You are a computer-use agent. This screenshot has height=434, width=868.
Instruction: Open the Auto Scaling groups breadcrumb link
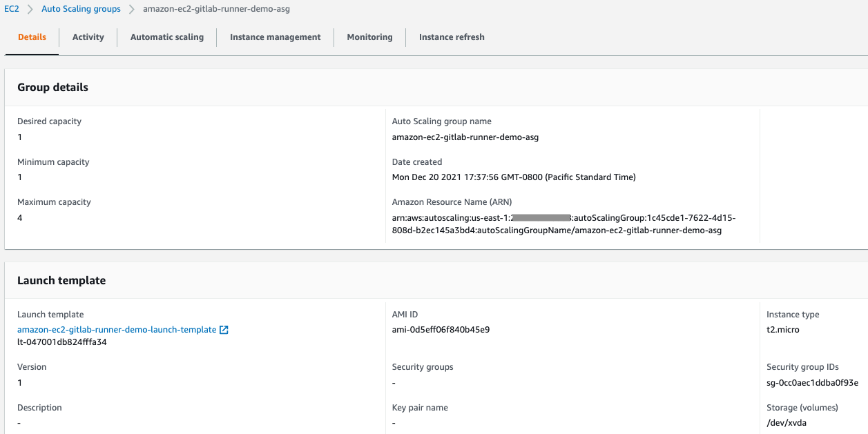point(81,9)
